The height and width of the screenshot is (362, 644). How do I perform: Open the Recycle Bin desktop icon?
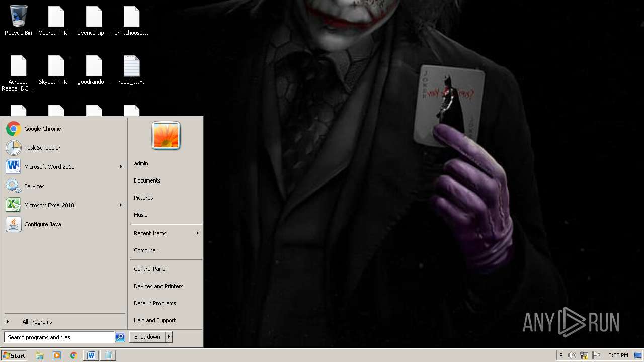coord(18,20)
